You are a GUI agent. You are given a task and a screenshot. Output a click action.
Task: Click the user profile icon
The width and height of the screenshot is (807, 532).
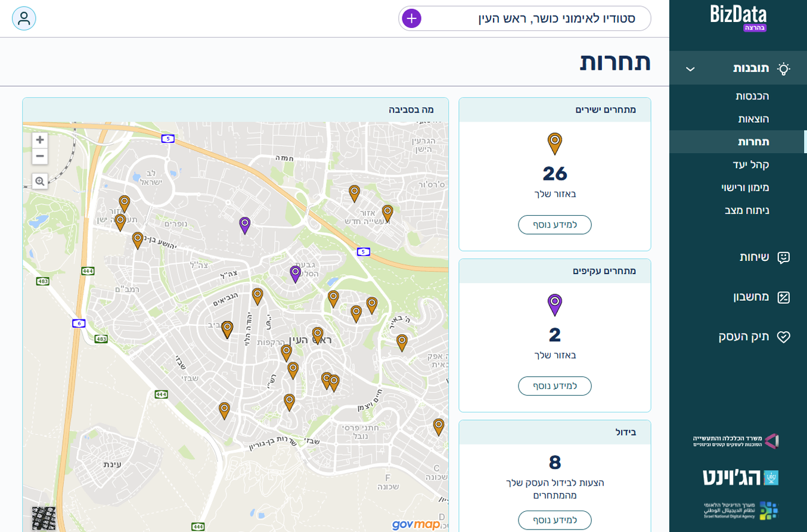click(x=24, y=18)
